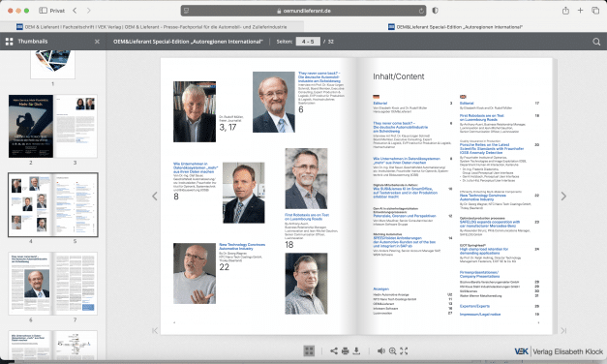607x364 pixels.
Task: Toggle sound with the speaker icon
Action: 381,350
